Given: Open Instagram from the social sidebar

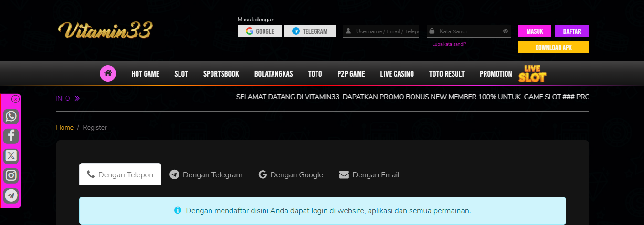Looking at the screenshot, I should [x=11, y=175].
